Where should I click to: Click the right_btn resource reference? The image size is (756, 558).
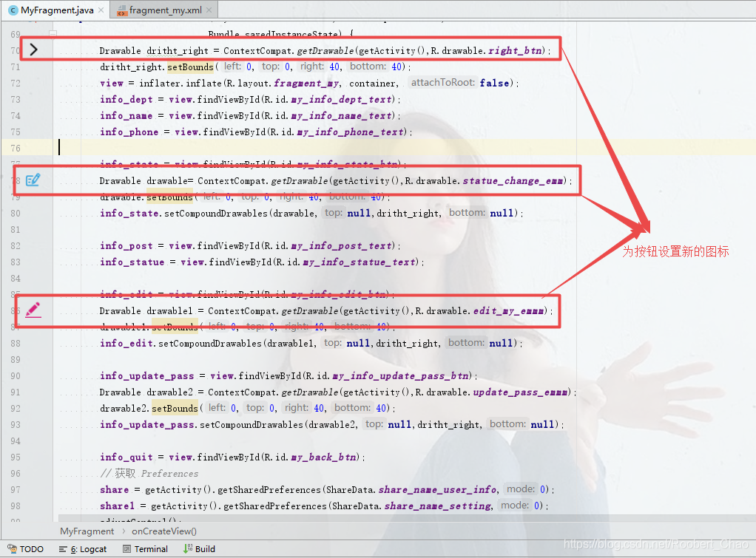click(x=516, y=50)
